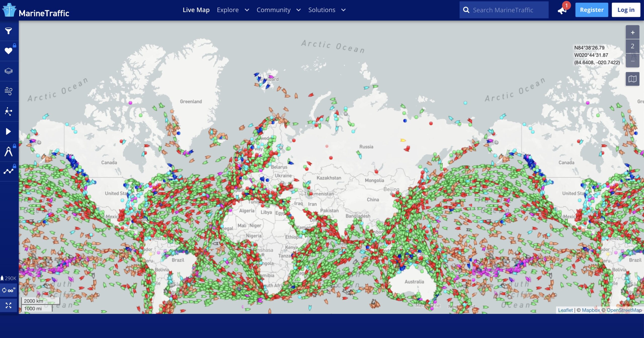Click the coordinates readout N84°38'26.79
Viewport: 644px width, 338px height.
click(x=589, y=48)
